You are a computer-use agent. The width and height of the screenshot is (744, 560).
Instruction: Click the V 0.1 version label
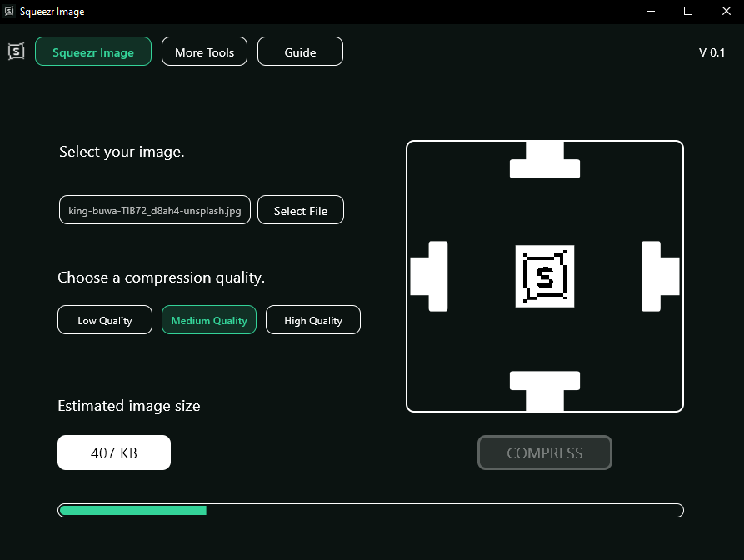pos(712,52)
